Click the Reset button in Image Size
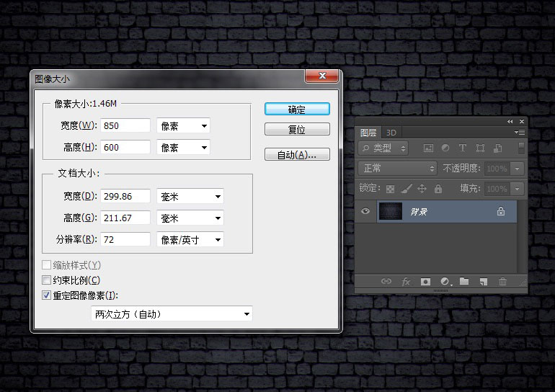The width and height of the screenshot is (555, 392). tap(297, 130)
